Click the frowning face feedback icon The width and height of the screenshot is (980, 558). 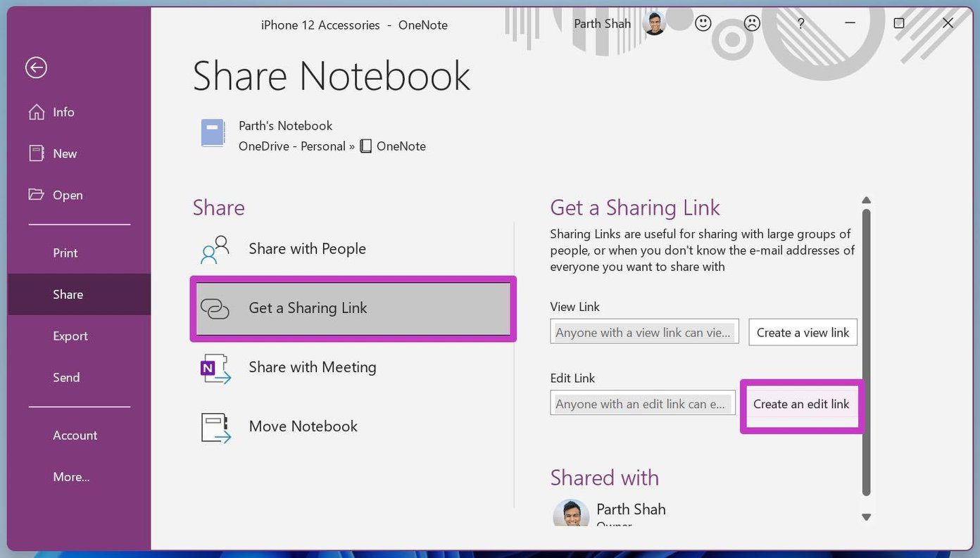click(752, 23)
